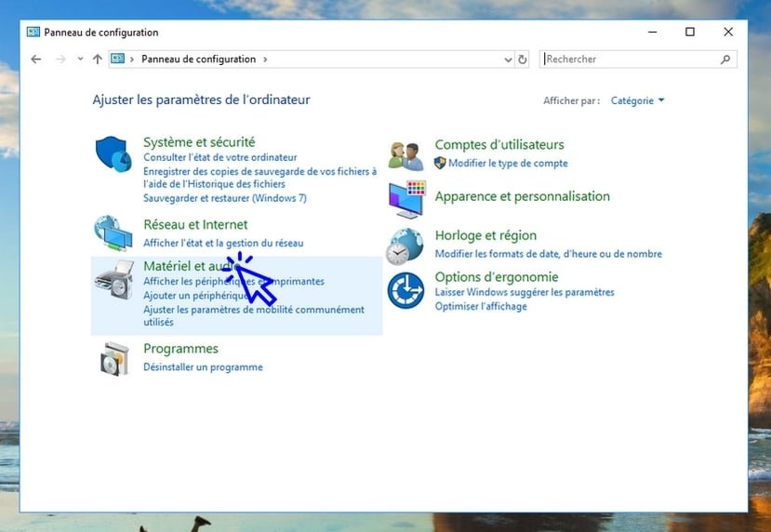This screenshot has width=771, height=532.
Task: Click Panneau de configuration breadcrumb
Action: 199,59
